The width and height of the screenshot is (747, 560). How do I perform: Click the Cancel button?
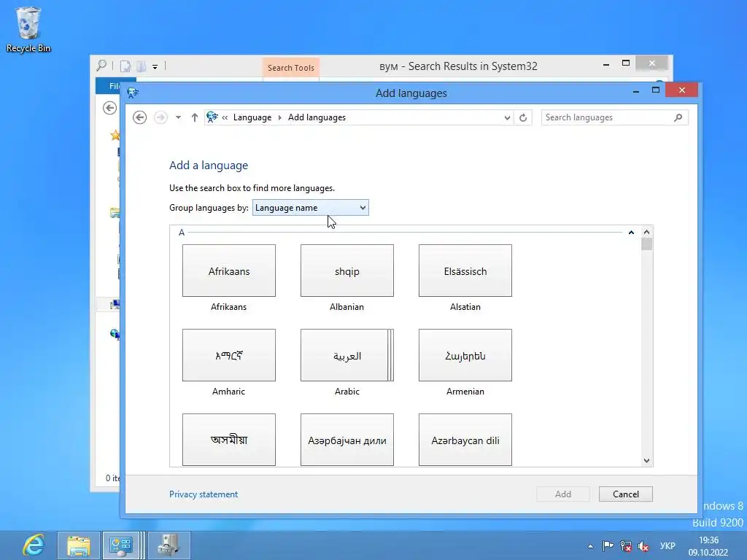pos(625,494)
